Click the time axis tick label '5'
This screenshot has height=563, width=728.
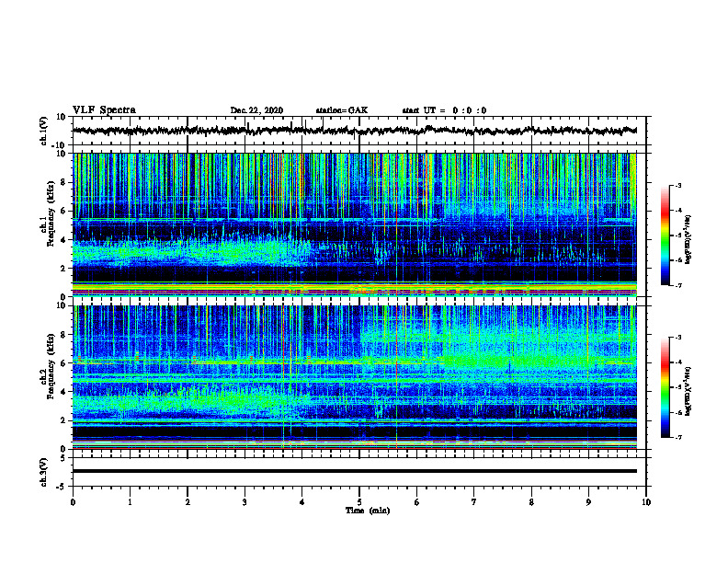pyautogui.click(x=359, y=502)
